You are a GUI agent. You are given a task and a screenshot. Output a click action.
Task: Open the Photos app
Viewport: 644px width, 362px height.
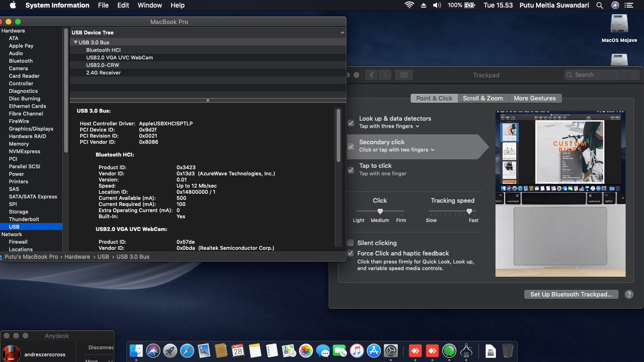coord(306,351)
